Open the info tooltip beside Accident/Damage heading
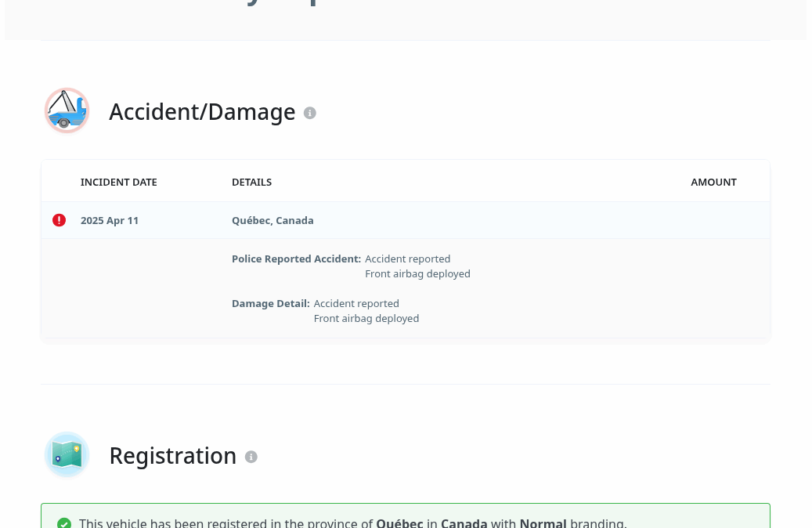The width and height of the screenshot is (812, 528). [x=310, y=113]
